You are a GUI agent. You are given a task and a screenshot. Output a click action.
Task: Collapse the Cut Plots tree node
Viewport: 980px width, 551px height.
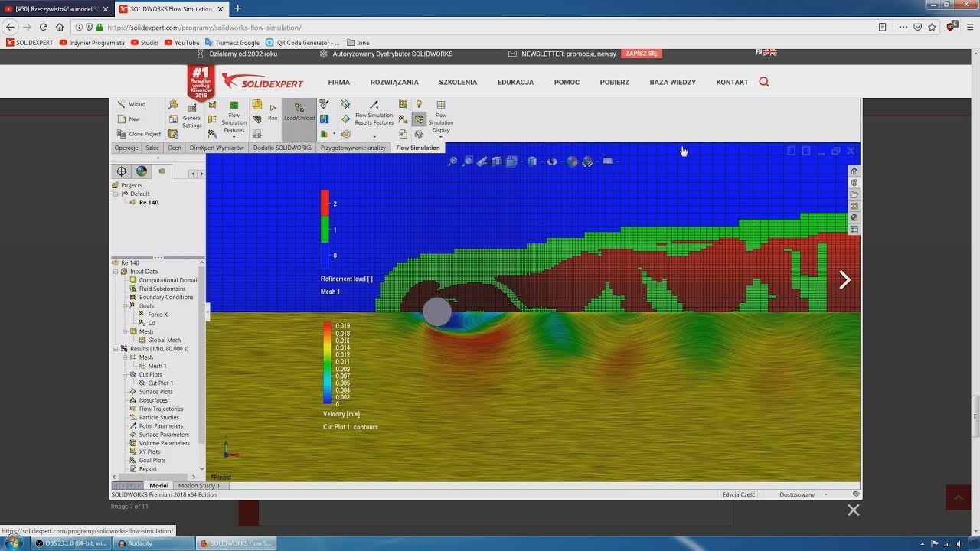pyautogui.click(x=124, y=375)
